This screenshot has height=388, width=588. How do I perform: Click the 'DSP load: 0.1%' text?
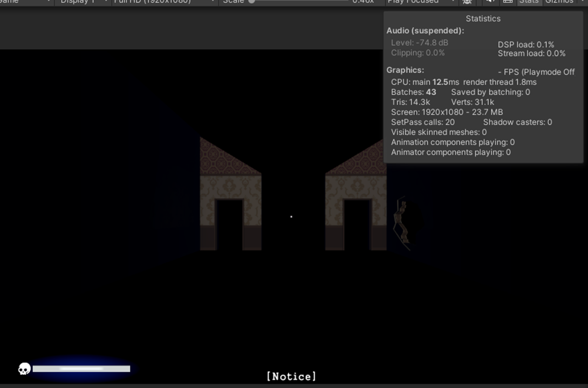tap(526, 44)
